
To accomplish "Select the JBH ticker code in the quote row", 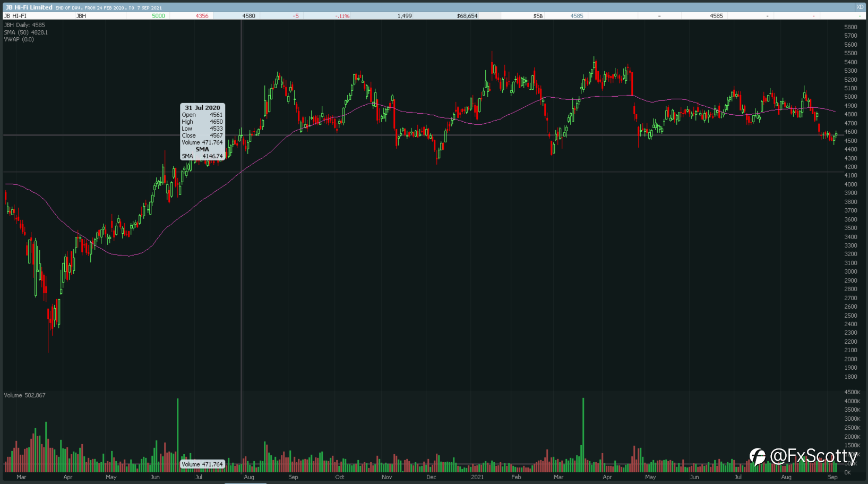I will (81, 16).
